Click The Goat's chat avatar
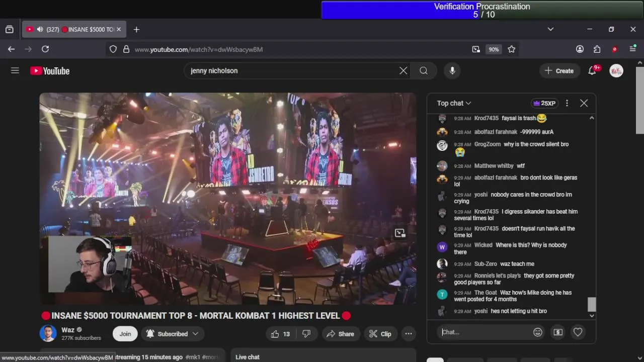This screenshot has width=644, height=362. [x=442, y=295]
